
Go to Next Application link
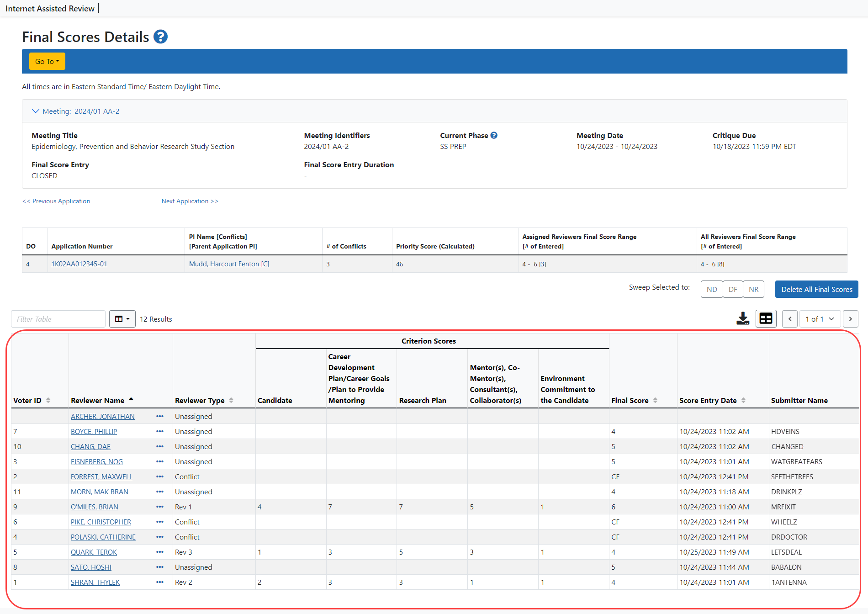click(190, 201)
